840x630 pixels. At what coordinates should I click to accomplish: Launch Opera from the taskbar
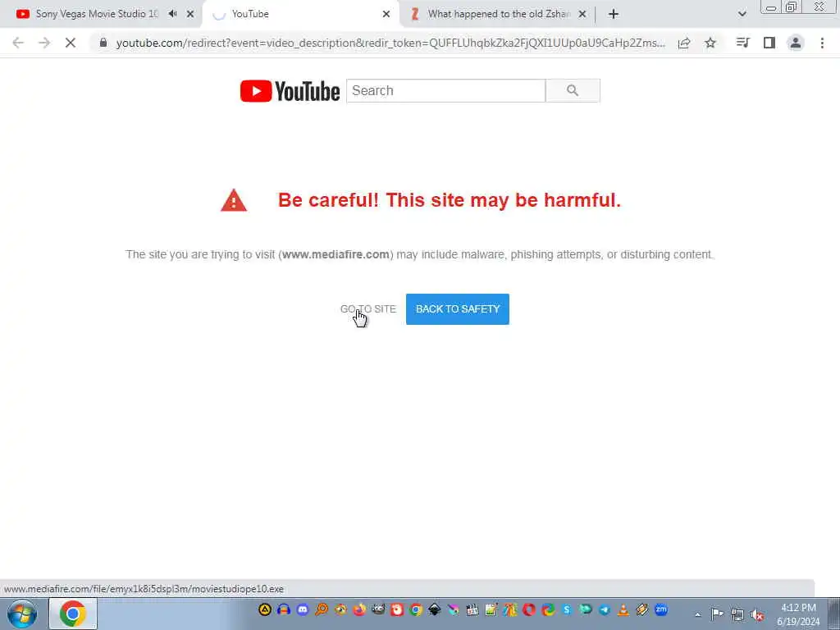529,609
